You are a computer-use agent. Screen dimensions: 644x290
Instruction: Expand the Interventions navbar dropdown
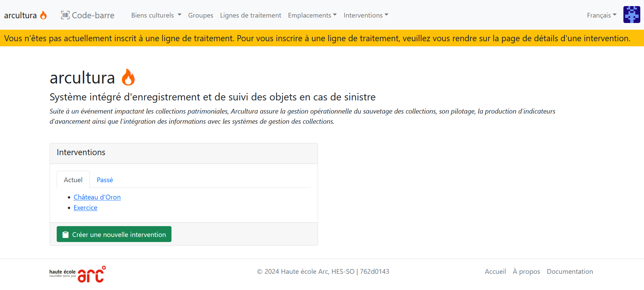point(366,15)
